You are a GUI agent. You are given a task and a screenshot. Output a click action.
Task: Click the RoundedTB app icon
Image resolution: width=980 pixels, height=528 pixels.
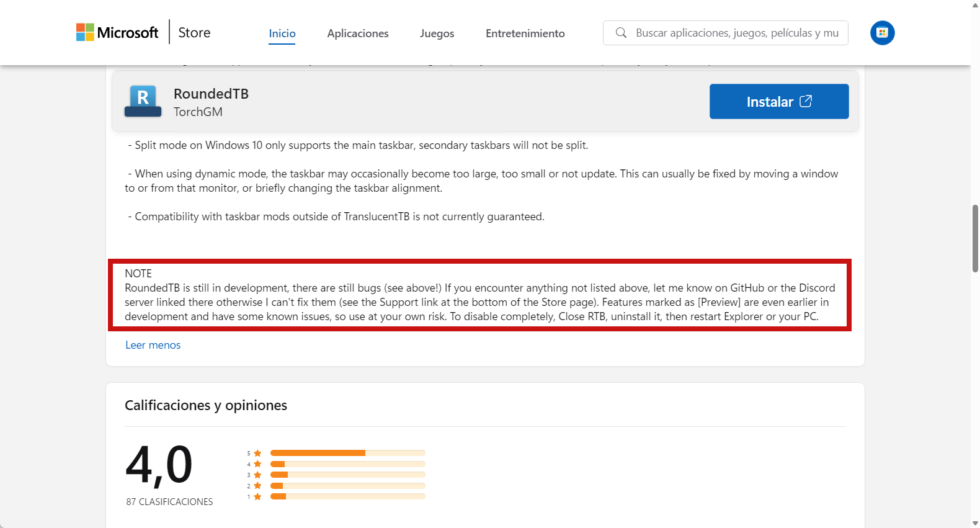pyautogui.click(x=143, y=101)
